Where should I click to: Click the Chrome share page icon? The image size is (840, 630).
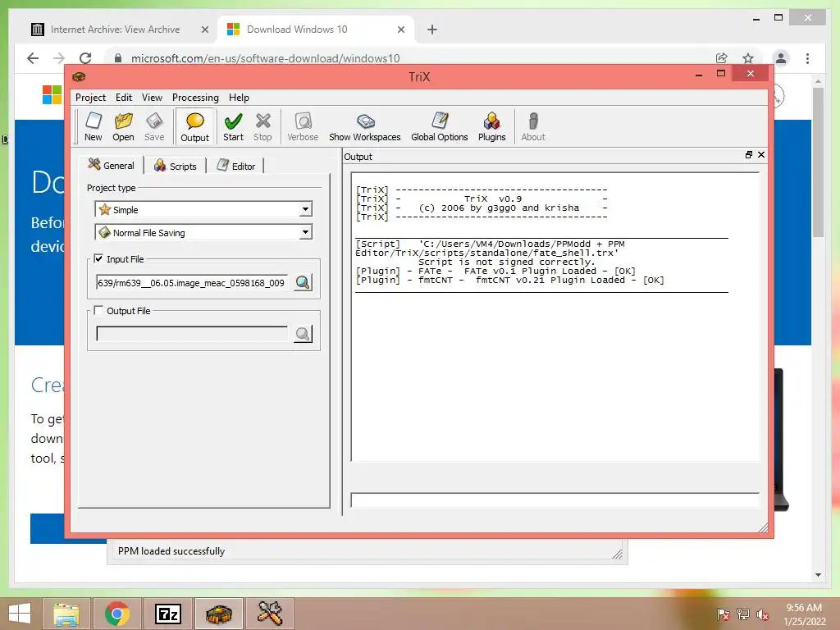click(x=721, y=58)
